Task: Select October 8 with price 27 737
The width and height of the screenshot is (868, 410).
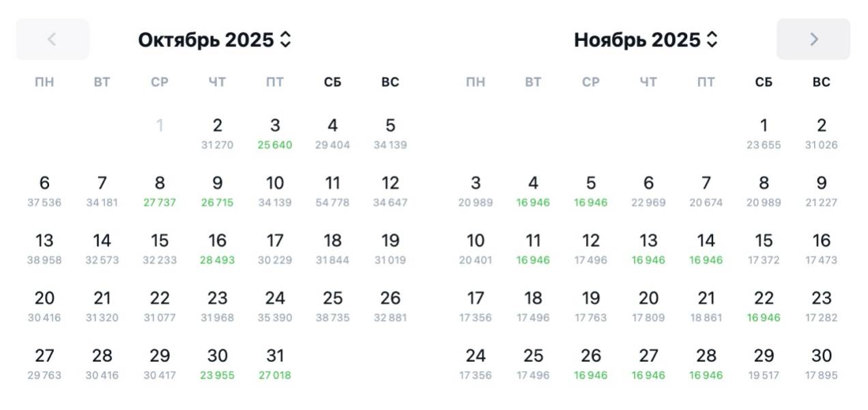Action: (x=160, y=191)
